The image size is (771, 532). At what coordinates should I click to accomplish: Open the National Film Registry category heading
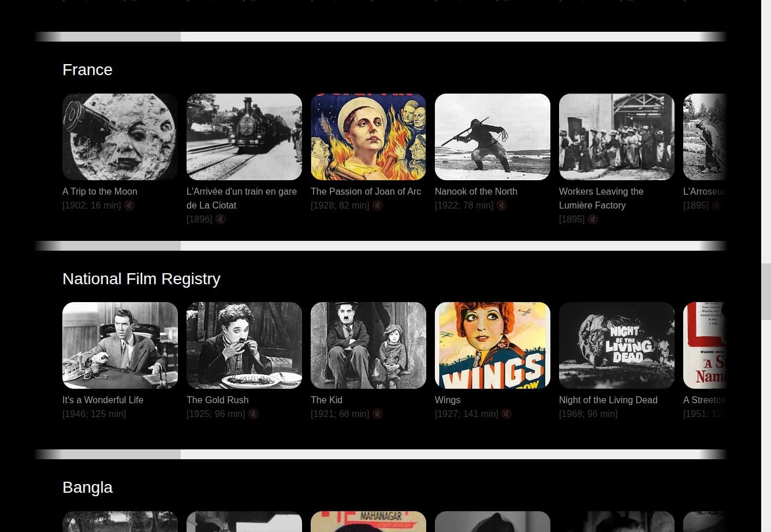(141, 279)
